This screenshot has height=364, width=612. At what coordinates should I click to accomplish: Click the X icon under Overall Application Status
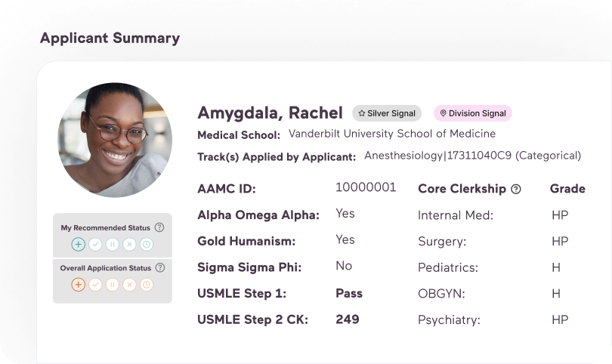click(129, 285)
